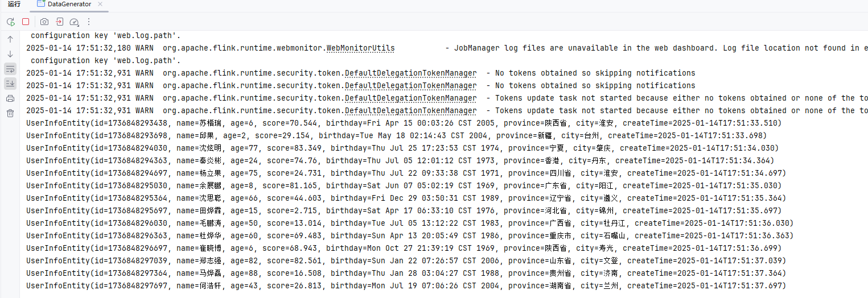Close the DataGenerator tab
This screenshot has height=298, width=868.
[100, 4]
